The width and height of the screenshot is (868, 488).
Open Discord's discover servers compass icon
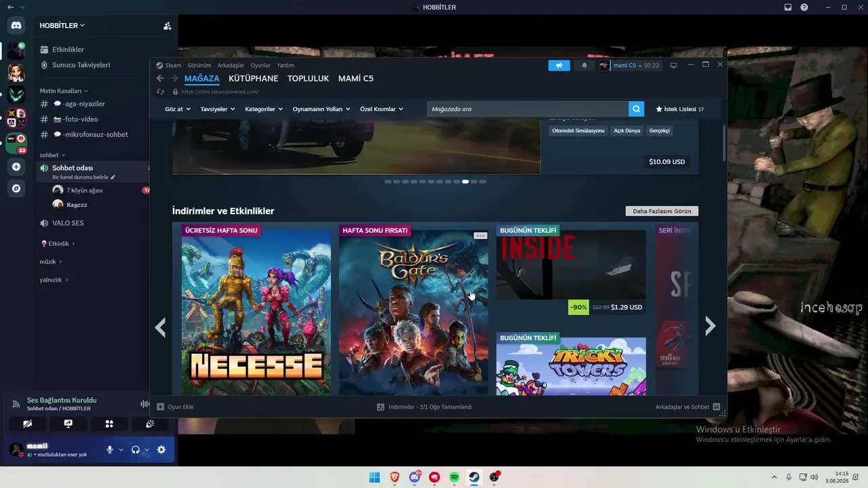(x=16, y=188)
